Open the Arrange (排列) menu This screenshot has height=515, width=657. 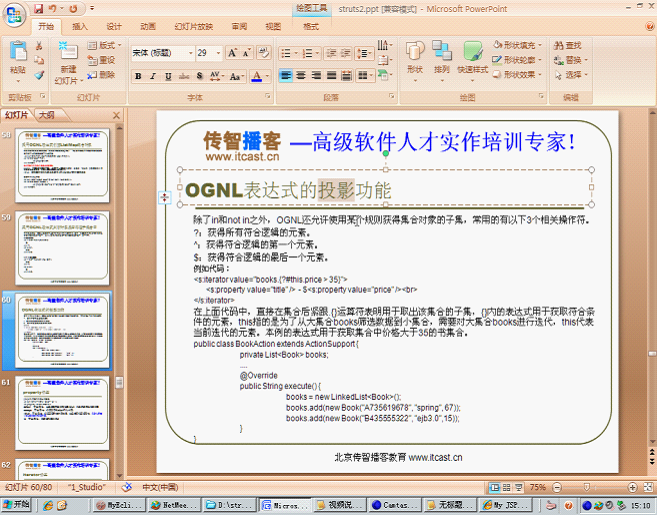442,61
